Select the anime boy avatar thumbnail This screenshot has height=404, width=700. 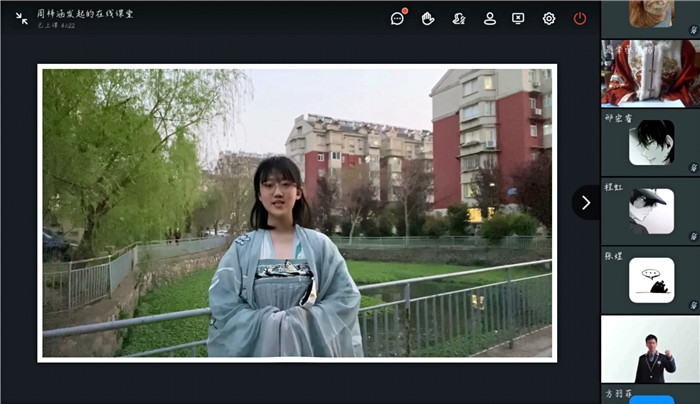click(x=651, y=142)
